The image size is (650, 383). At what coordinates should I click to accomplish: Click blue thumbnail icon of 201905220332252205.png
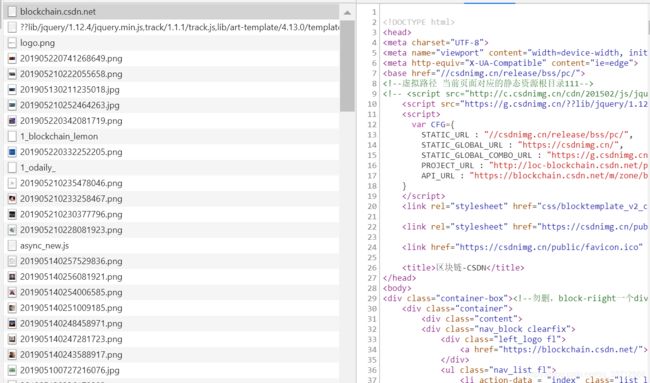(x=12, y=152)
